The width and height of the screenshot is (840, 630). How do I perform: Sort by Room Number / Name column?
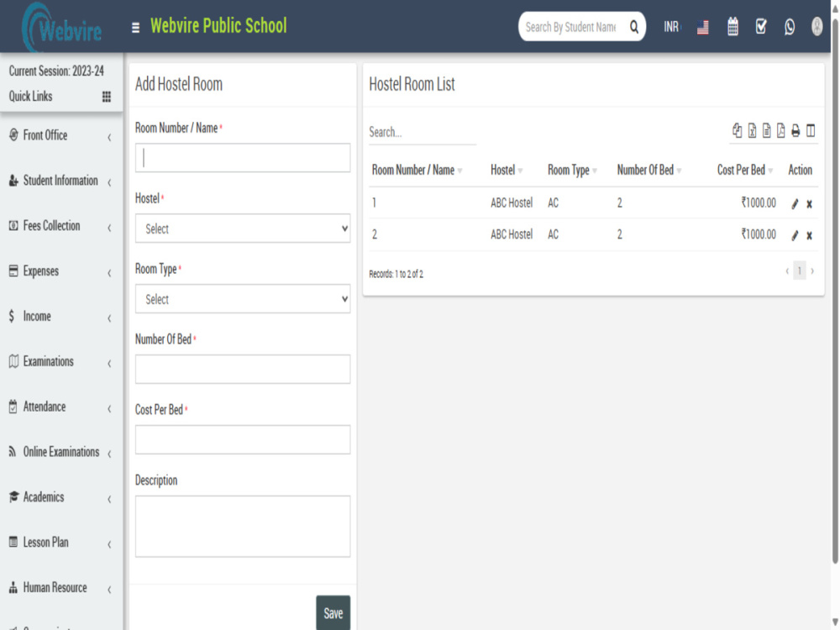click(417, 170)
